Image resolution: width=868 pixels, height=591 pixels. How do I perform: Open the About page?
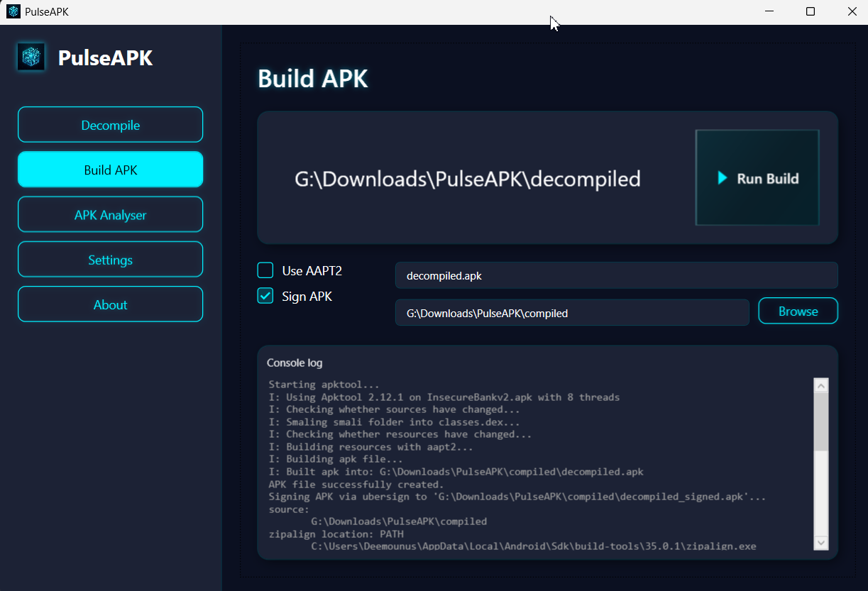coord(110,304)
